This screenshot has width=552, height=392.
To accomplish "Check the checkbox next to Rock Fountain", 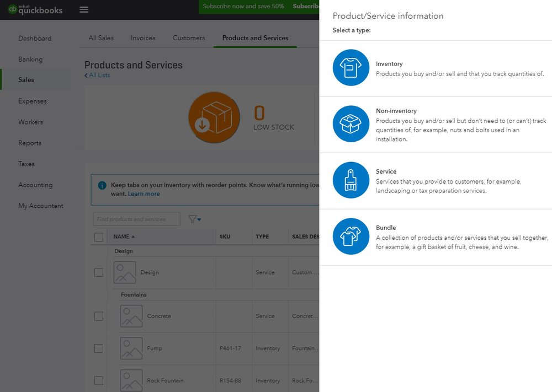I will (99, 380).
